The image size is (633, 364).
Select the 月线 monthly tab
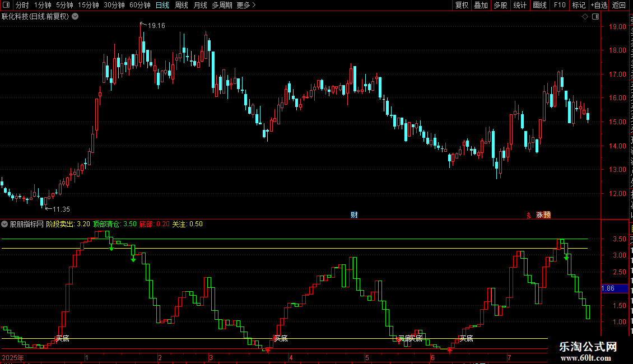point(200,5)
